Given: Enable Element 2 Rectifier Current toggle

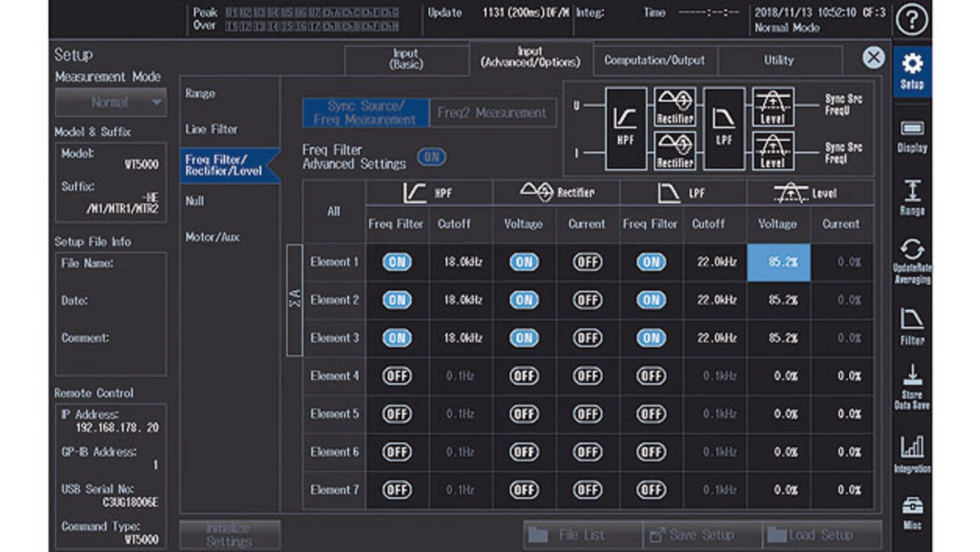Looking at the screenshot, I should click(587, 300).
